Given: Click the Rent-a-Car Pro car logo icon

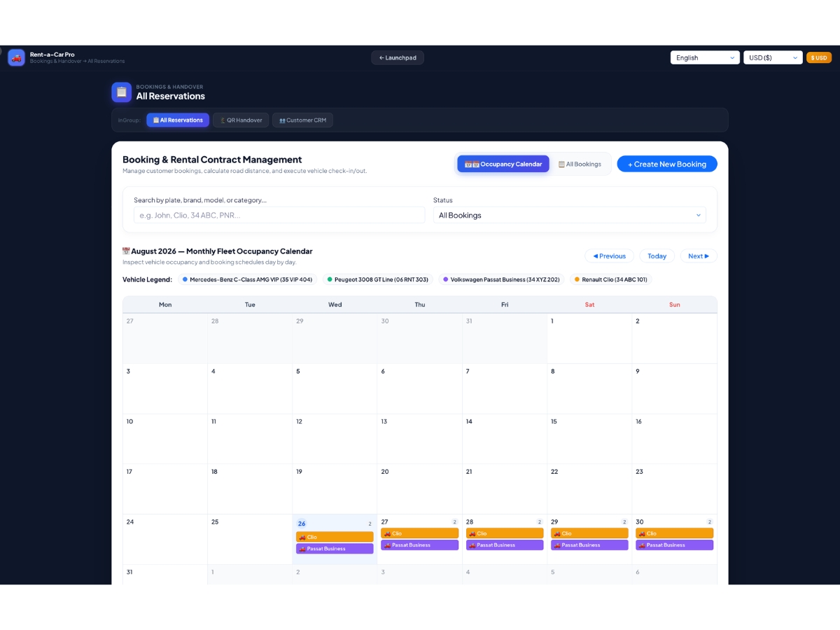Looking at the screenshot, I should [16, 57].
